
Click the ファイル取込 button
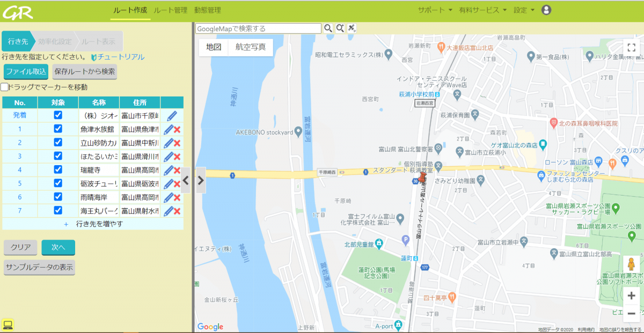pyautogui.click(x=26, y=71)
